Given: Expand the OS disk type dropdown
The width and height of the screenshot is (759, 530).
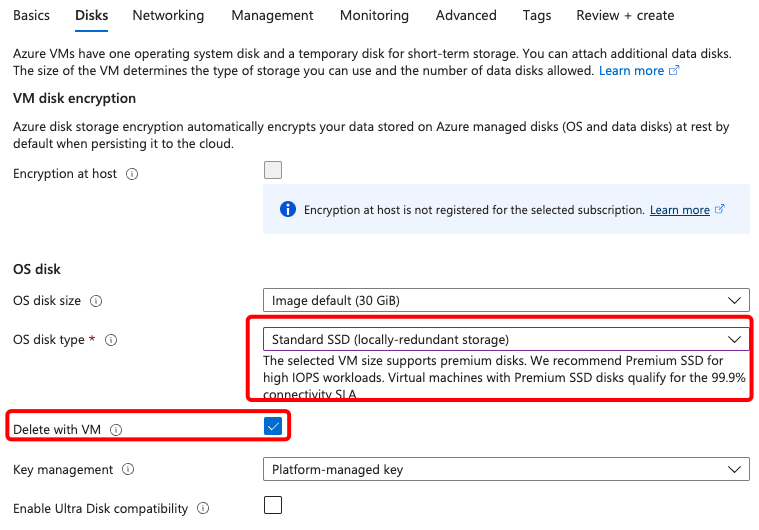Looking at the screenshot, I should [x=506, y=339].
